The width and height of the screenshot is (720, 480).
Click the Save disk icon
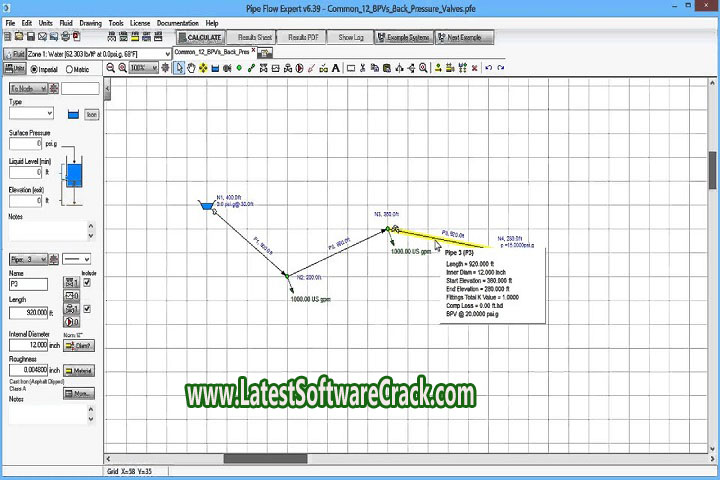click(31, 36)
